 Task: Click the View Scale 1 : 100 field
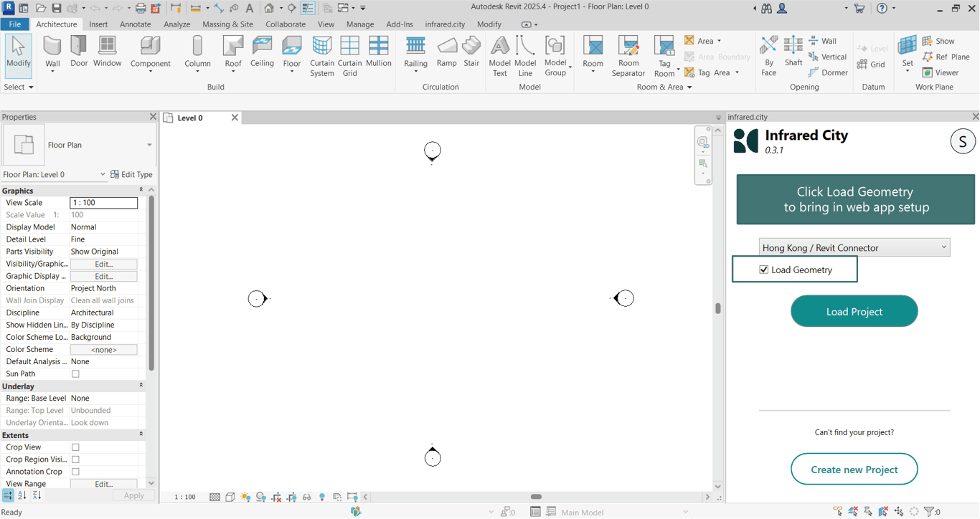[x=104, y=203]
